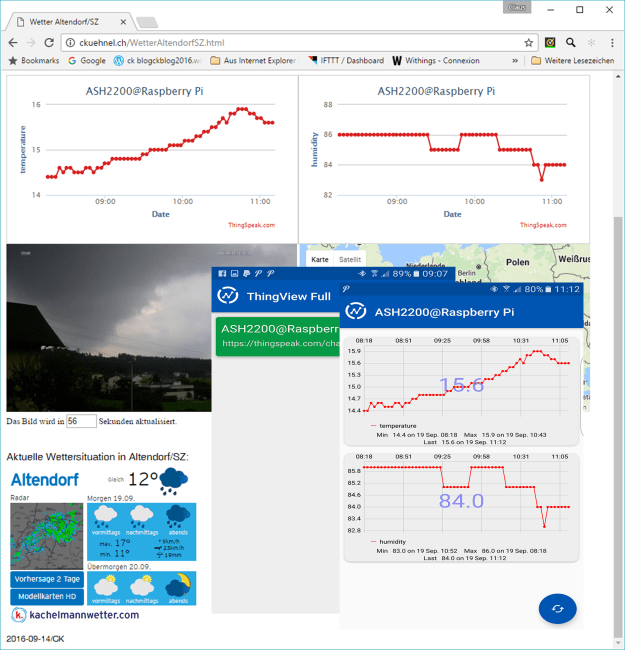
Task: Click Morgen abends dark cloud icon
Action: tap(178, 517)
